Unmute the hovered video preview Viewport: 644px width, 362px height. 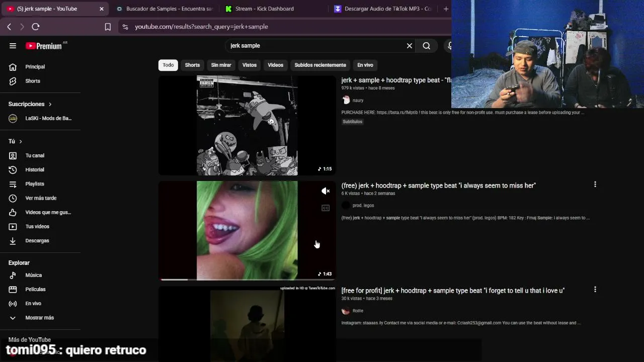[x=326, y=191]
